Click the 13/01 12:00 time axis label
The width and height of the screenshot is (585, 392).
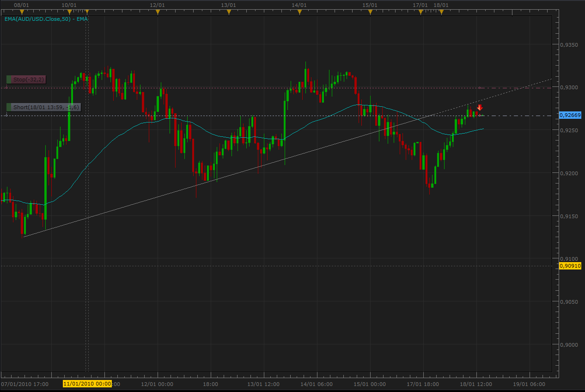264,384
